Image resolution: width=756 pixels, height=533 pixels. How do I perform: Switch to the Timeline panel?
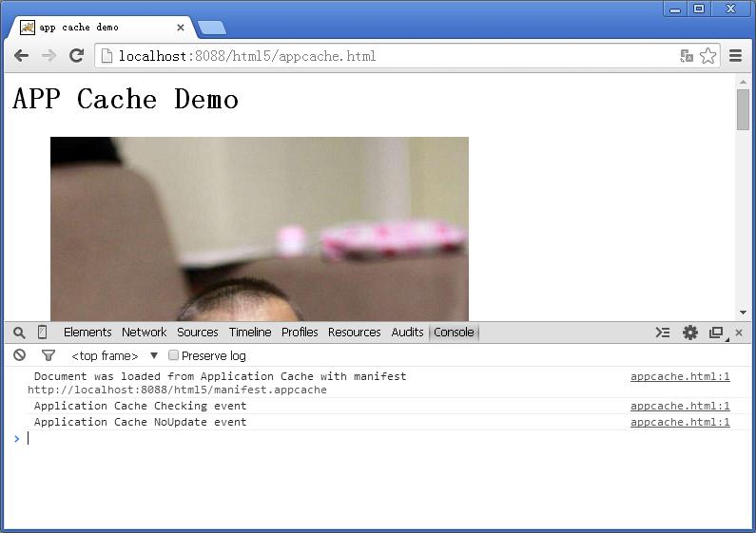pos(250,332)
